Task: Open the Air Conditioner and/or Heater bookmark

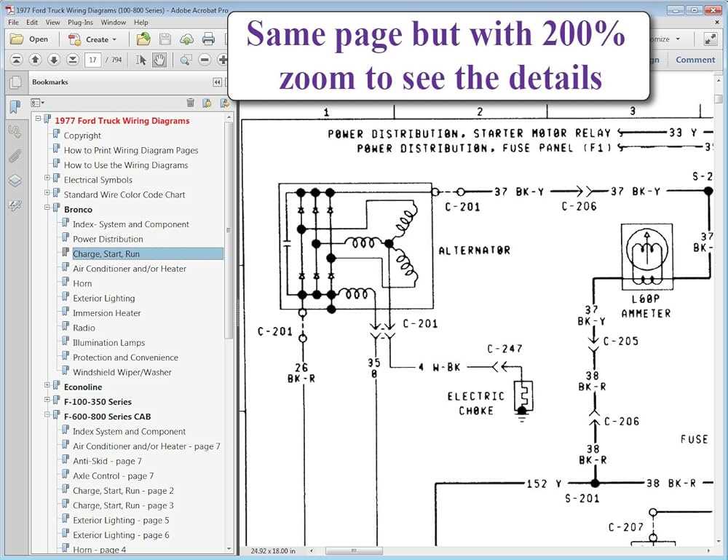Action: [x=130, y=269]
